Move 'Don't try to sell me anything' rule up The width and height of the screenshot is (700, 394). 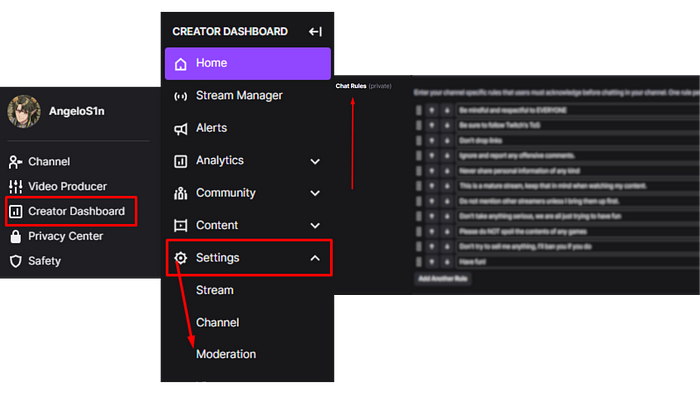[x=432, y=247]
